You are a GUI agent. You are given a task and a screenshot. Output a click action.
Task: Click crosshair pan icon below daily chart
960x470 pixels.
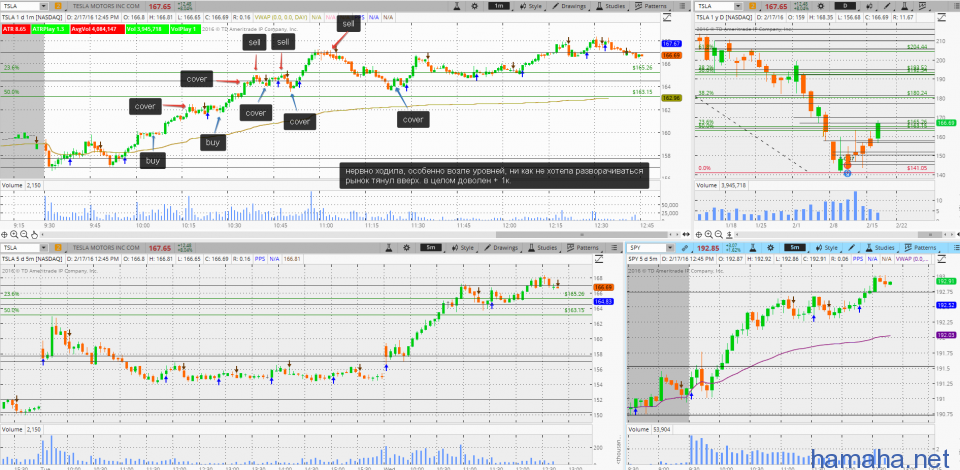click(x=699, y=235)
